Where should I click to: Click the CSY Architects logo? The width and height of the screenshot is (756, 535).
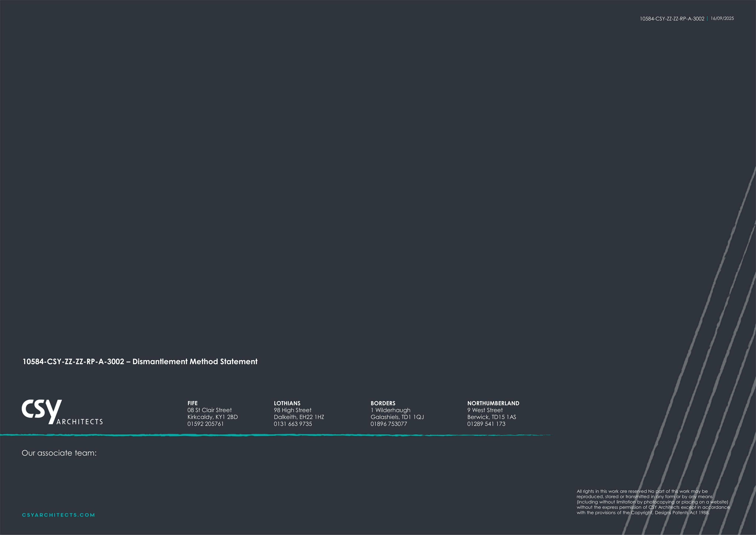click(x=62, y=412)
